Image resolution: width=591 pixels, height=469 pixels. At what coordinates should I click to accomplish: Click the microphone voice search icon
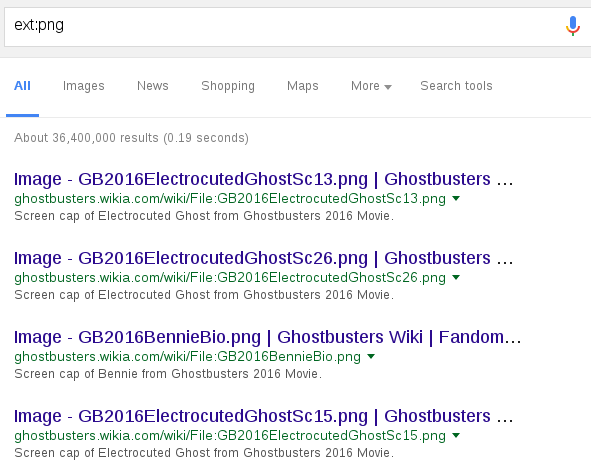pyautogui.click(x=573, y=26)
